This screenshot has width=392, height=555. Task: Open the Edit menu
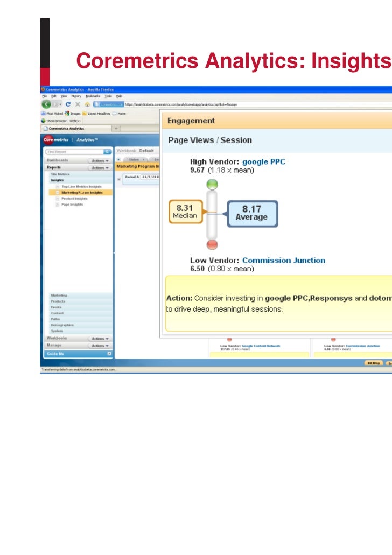click(x=54, y=96)
